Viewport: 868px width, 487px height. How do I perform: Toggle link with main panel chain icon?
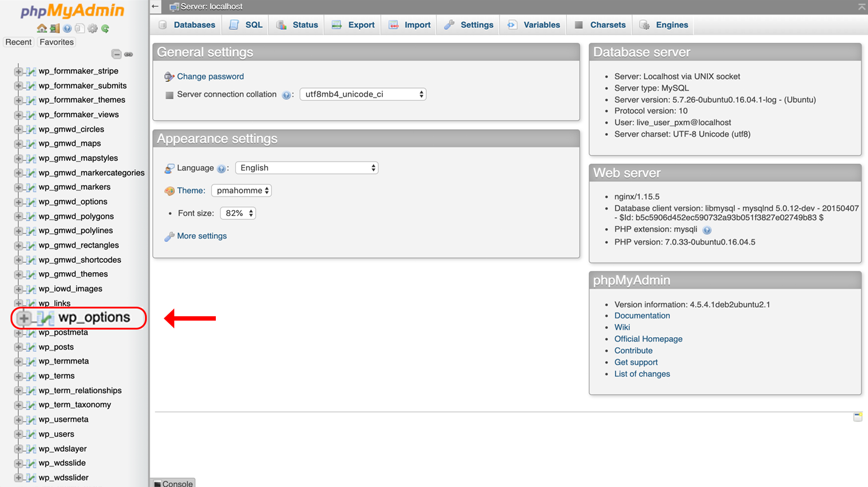coord(129,54)
